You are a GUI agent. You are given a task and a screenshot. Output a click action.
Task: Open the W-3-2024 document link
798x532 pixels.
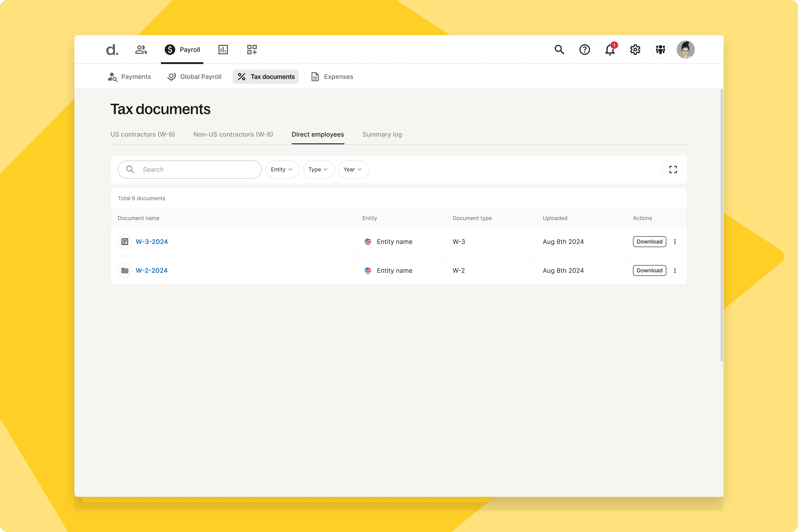pos(152,242)
